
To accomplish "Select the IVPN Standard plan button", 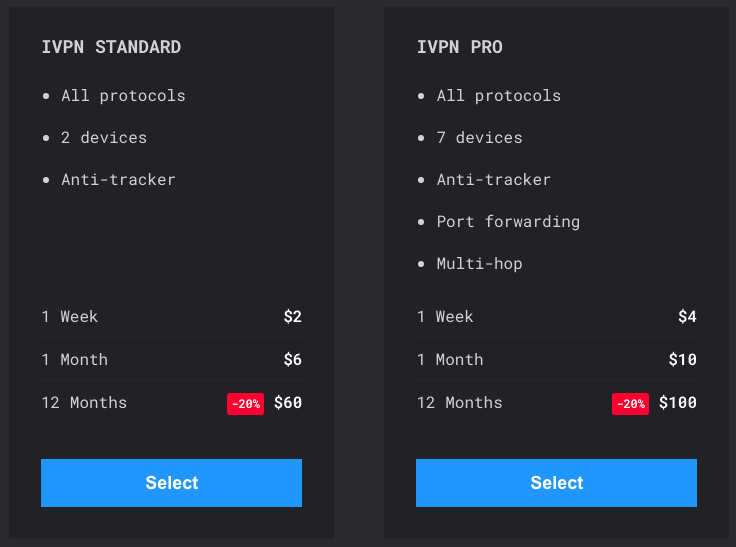I will [x=171, y=483].
